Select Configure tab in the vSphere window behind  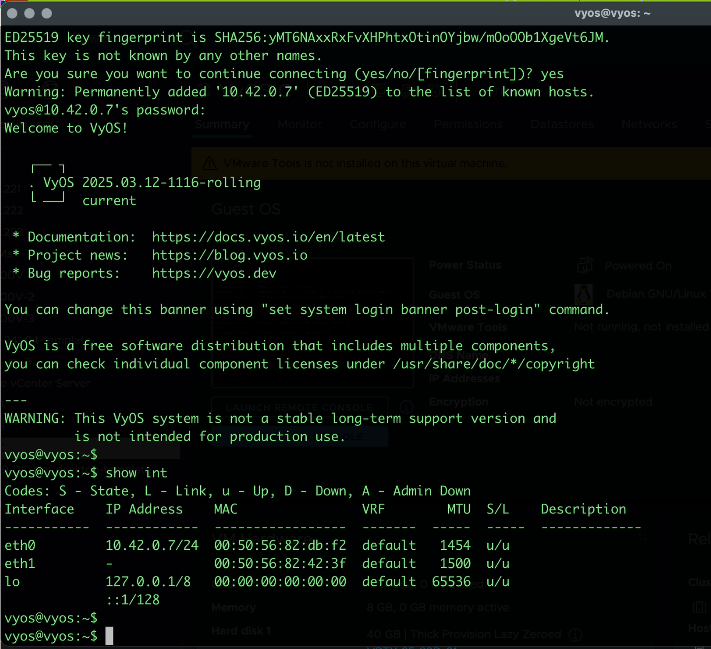tap(378, 124)
